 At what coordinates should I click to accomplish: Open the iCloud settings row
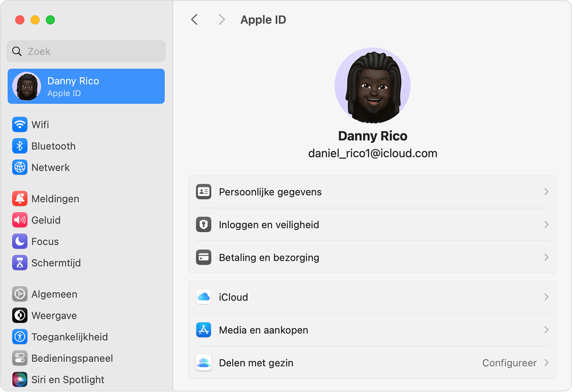[x=372, y=297]
